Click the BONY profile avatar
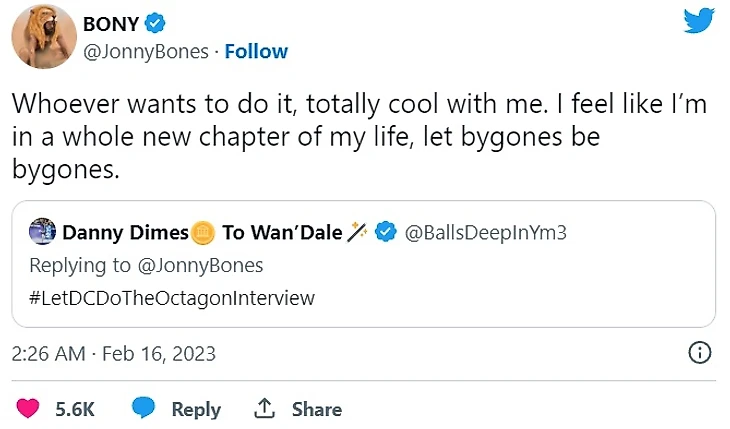 [43, 37]
